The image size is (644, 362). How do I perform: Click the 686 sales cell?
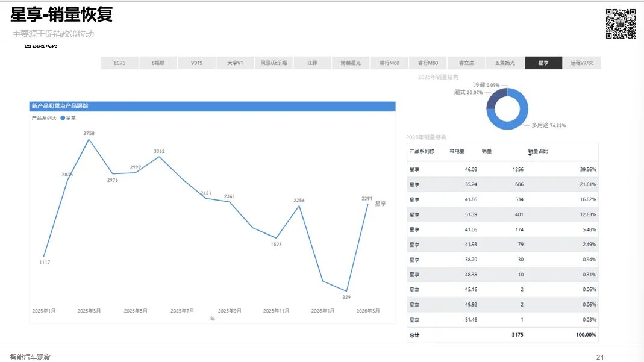519,184
